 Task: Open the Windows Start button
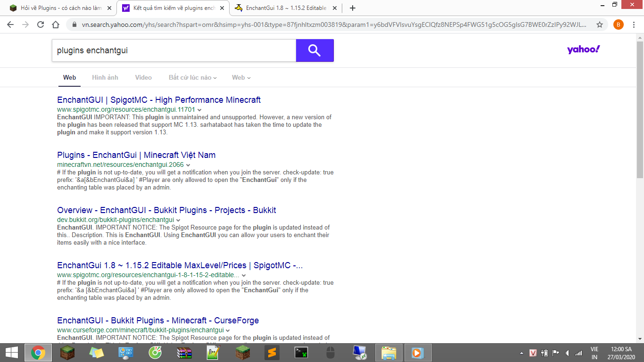click(12, 353)
